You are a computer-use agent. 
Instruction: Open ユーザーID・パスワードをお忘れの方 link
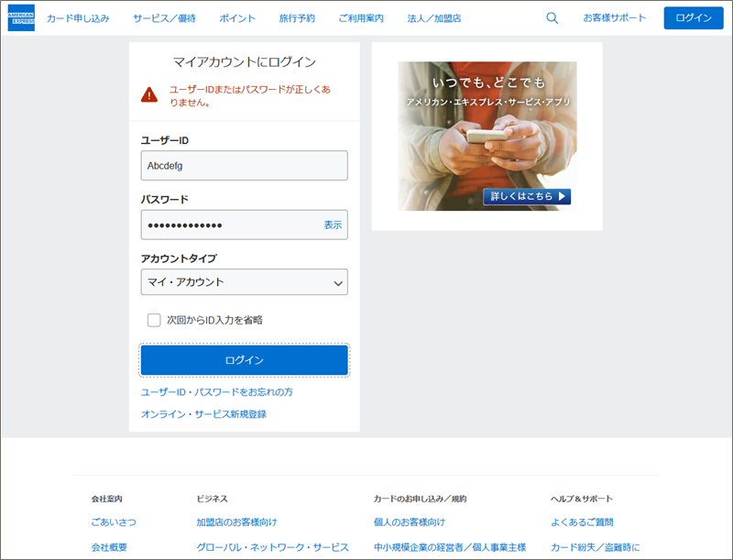click(216, 391)
